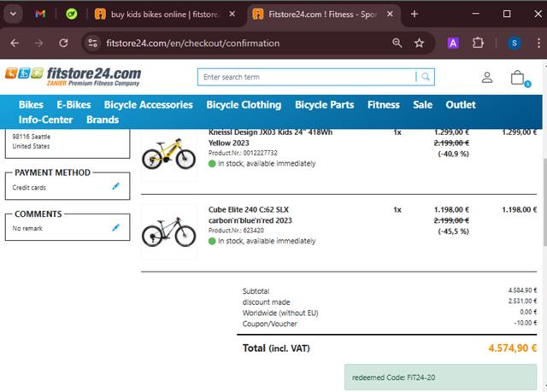The height and width of the screenshot is (392, 547).
Task: Reload the current page
Action: [63, 43]
